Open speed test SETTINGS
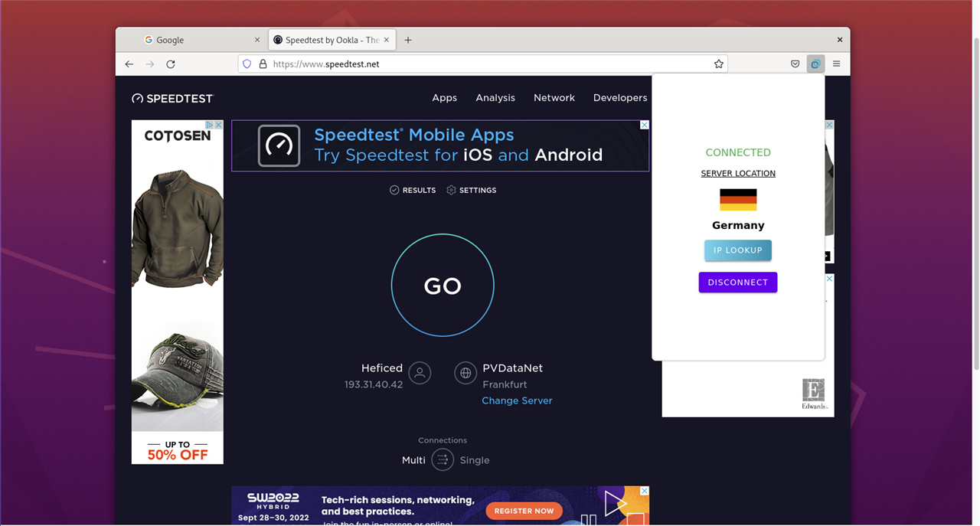The width and height of the screenshot is (980, 526). pos(472,190)
